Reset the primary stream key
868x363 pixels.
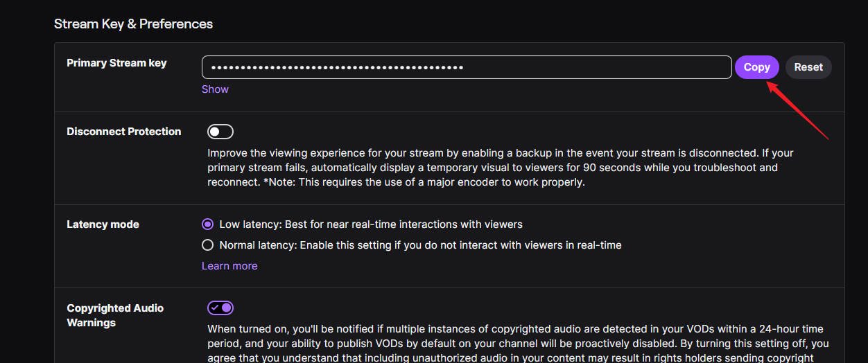click(x=808, y=67)
